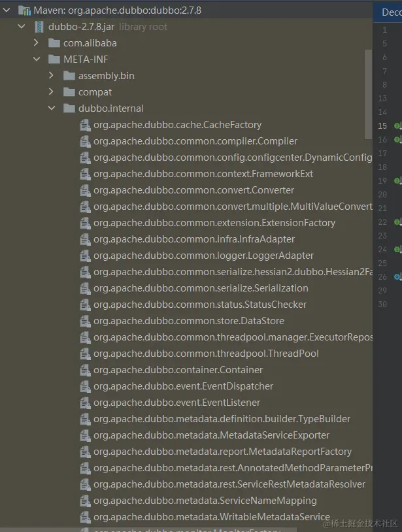Select metadata.definition.builder.TypeBuilder file

pyautogui.click(x=222, y=419)
